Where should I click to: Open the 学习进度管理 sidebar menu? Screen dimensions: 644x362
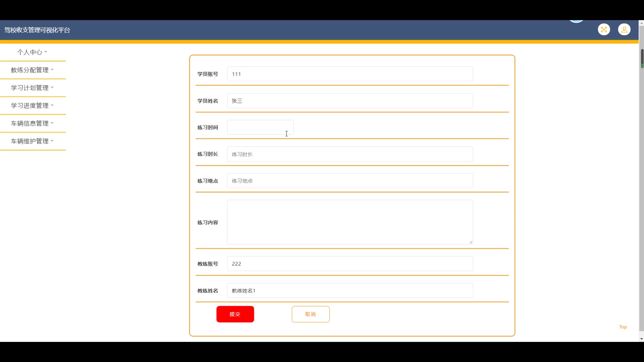pyautogui.click(x=30, y=106)
